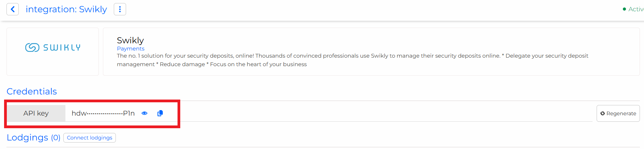Image resolution: width=644 pixels, height=149 pixels.
Task: Open the Payments category link
Action: pos(131,49)
